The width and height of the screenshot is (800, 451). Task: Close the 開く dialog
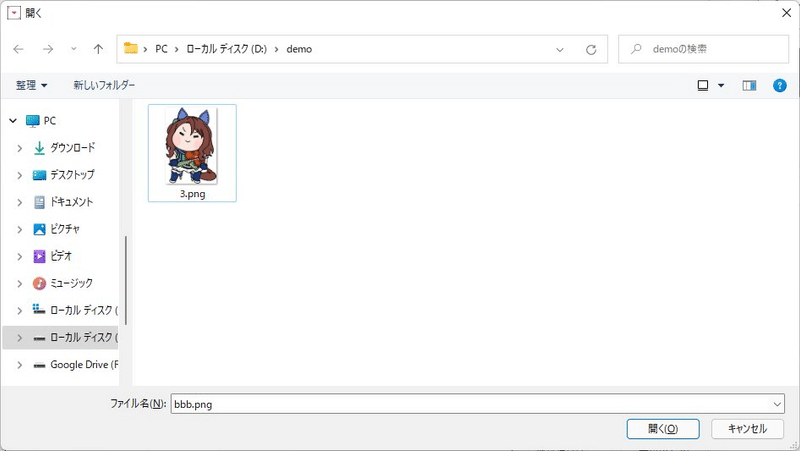(786, 13)
